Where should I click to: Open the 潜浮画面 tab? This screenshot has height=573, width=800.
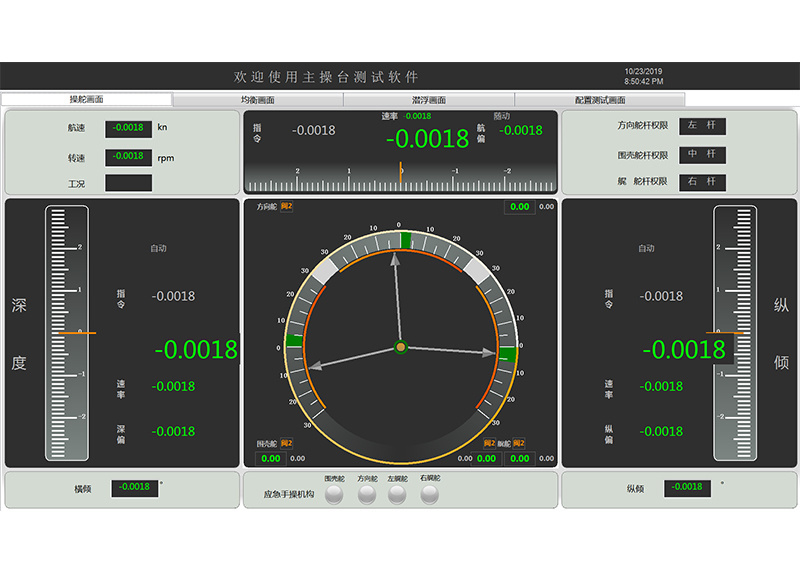(429, 100)
